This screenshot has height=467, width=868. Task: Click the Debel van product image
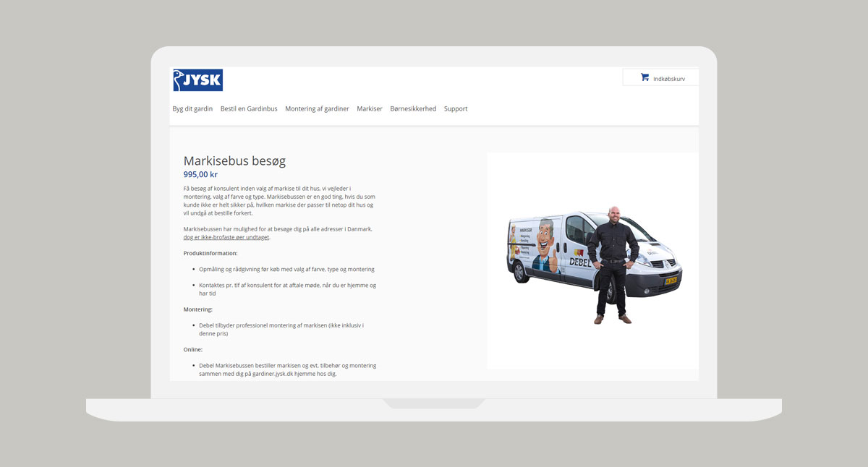pyautogui.click(x=593, y=261)
